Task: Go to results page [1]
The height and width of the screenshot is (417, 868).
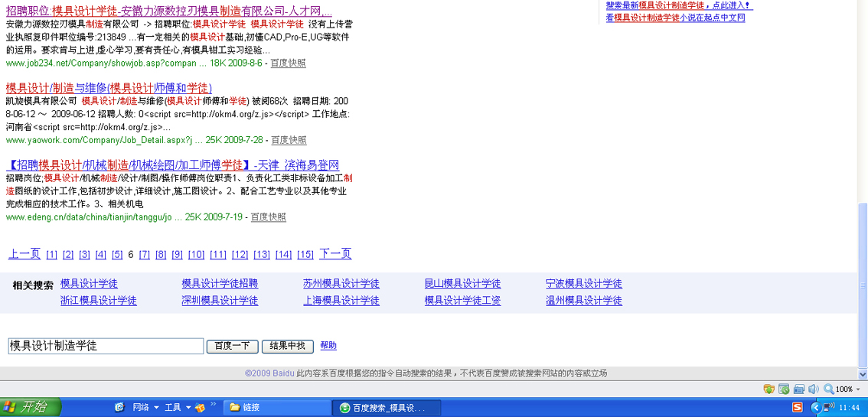Action: (x=51, y=254)
